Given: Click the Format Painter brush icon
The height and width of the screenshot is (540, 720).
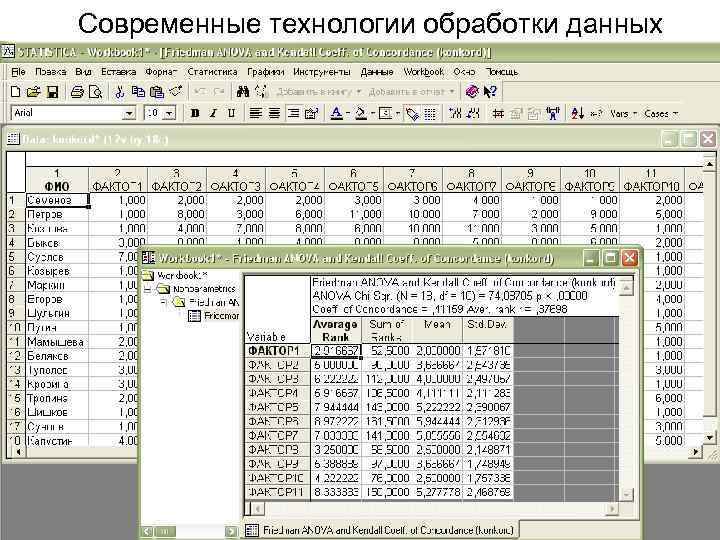Looking at the screenshot, I should click(176, 91).
